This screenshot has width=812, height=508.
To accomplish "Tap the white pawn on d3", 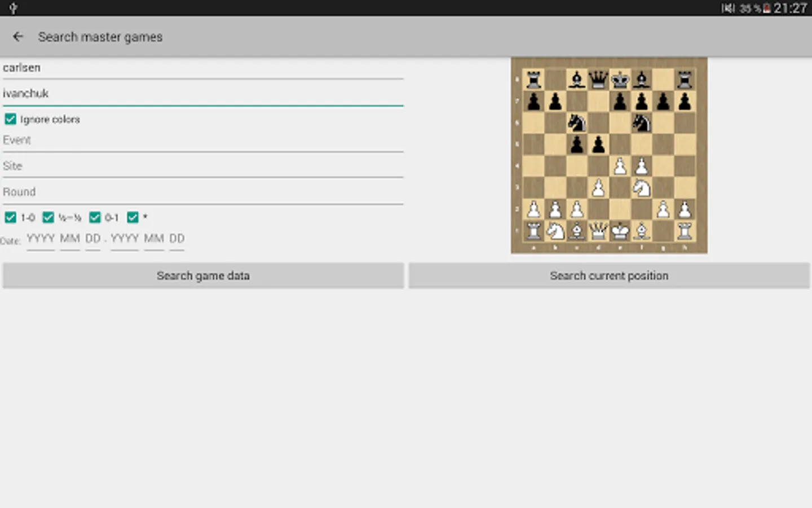I will click(598, 188).
